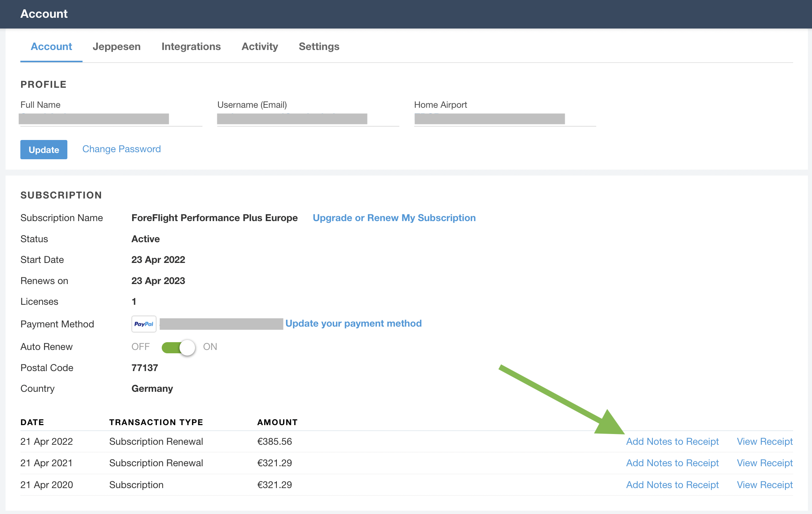The image size is (812, 514).
Task: Click the €385.56 amount
Action: pyautogui.click(x=275, y=441)
